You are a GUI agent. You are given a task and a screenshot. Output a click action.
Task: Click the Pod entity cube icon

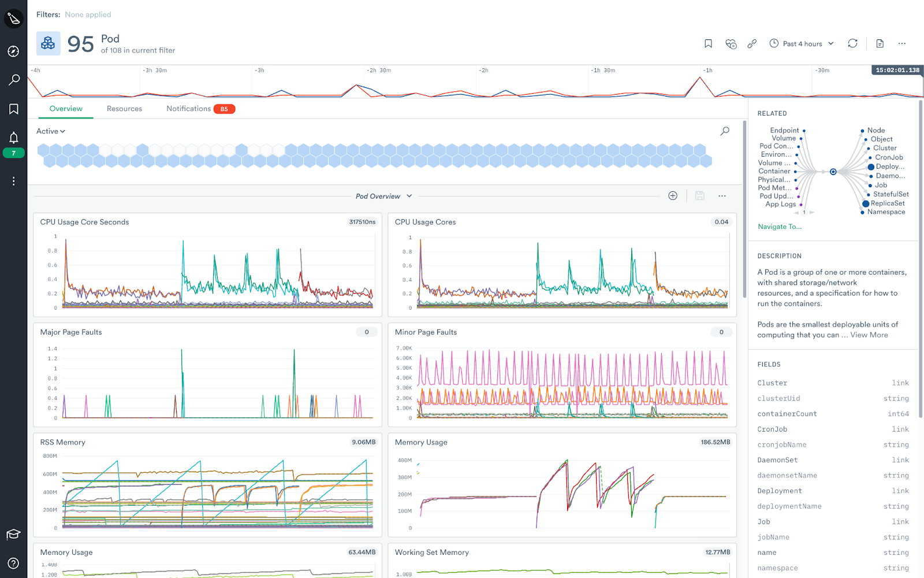click(49, 43)
